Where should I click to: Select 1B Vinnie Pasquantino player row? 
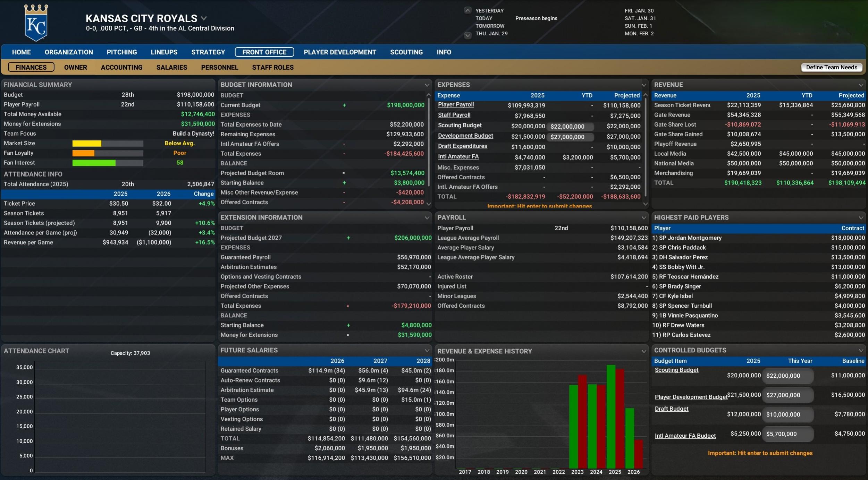[759, 316]
